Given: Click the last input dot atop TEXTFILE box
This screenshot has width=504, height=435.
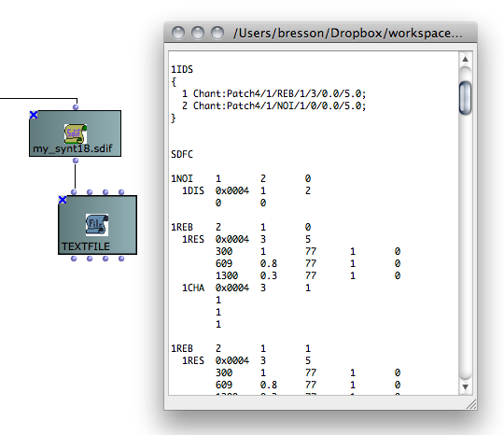Looking at the screenshot, I should click(x=121, y=192).
